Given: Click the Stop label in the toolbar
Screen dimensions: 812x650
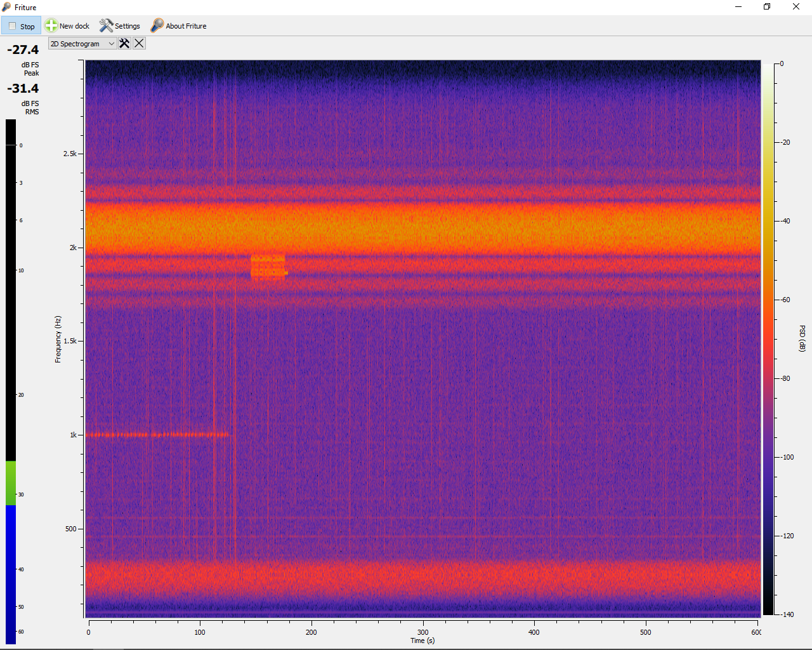Looking at the screenshot, I should coord(27,27).
